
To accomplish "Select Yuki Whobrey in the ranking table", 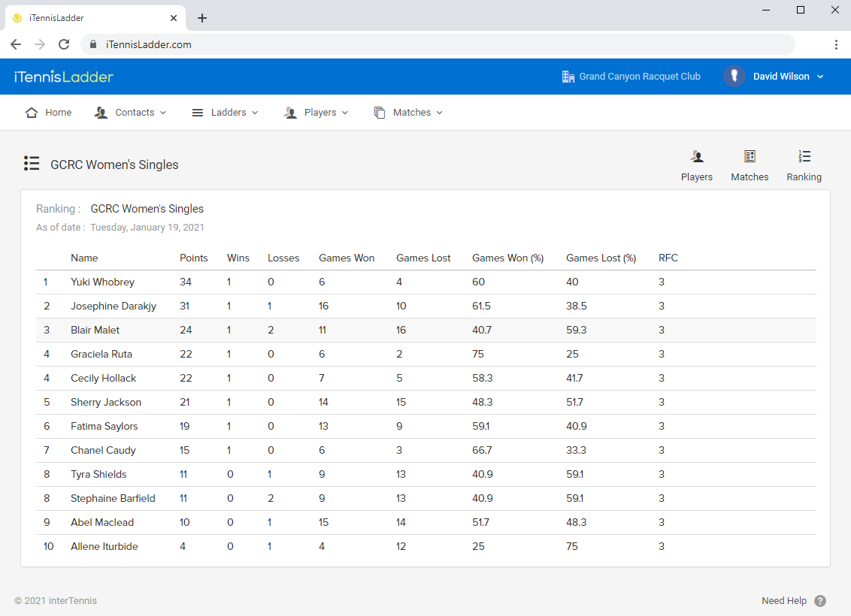I will [x=102, y=282].
